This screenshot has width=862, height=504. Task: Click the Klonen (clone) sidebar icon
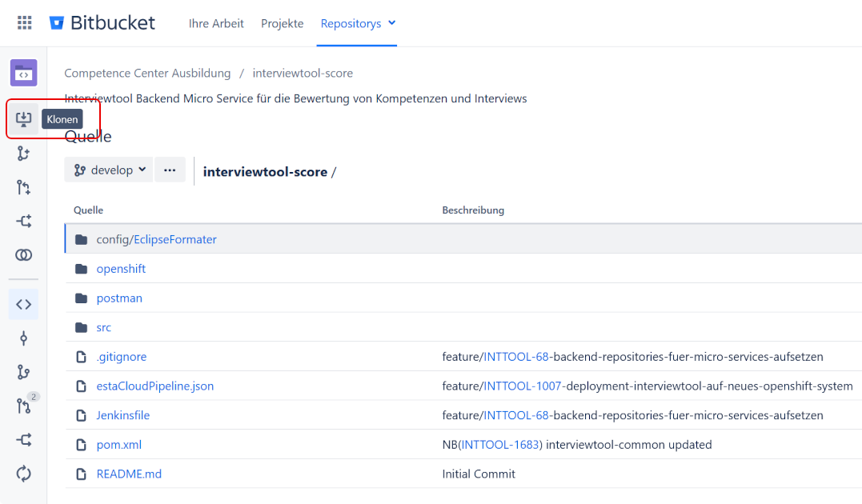point(24,118)
